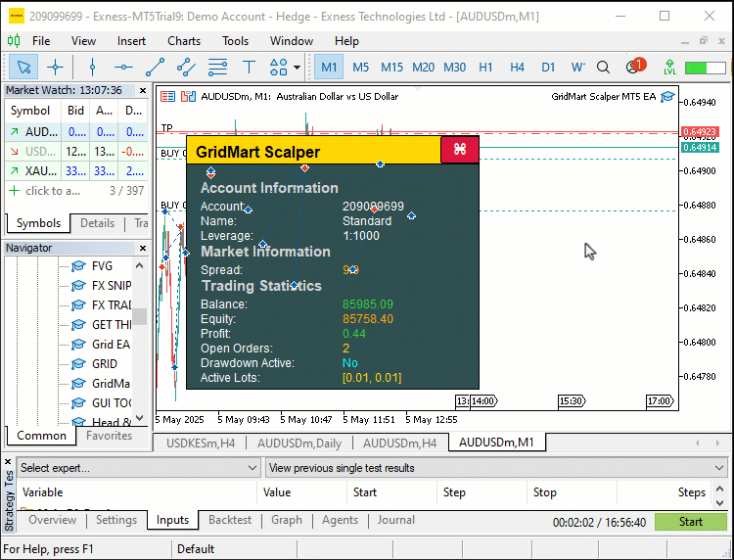
Task: Close the Strategy Tester panel
Action: (x=8, y=462)
